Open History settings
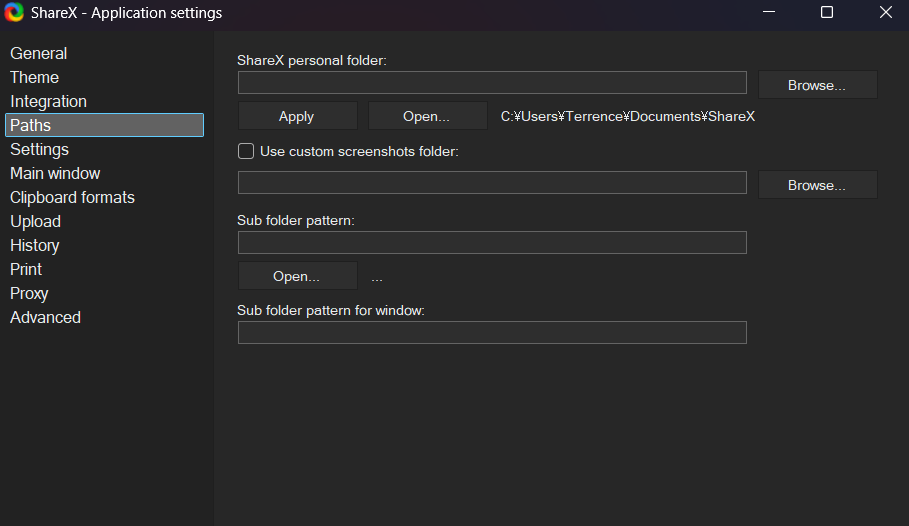Viewport: 909px width, 526px height. (35, 245)
